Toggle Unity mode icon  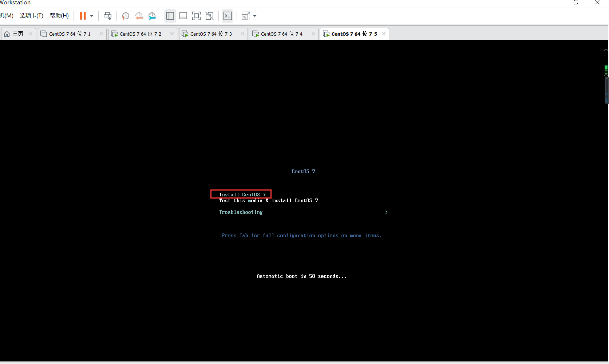click(x=210, y=16)
